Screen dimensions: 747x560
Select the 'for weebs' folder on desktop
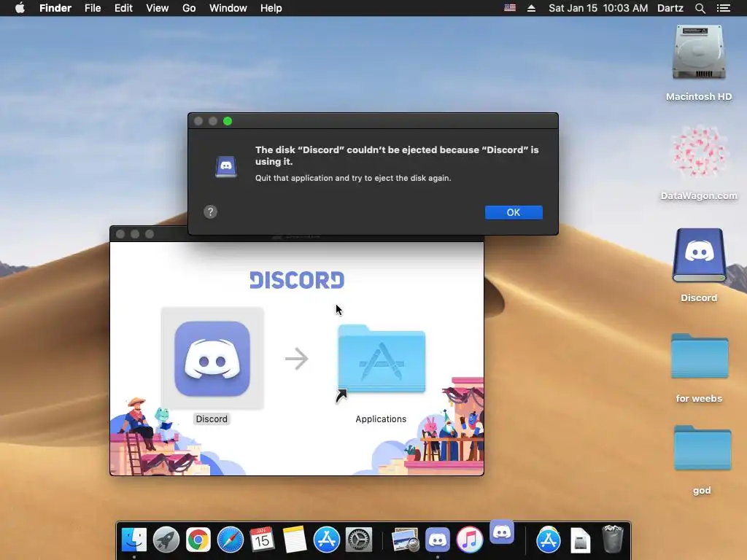(x=700, y=356)
